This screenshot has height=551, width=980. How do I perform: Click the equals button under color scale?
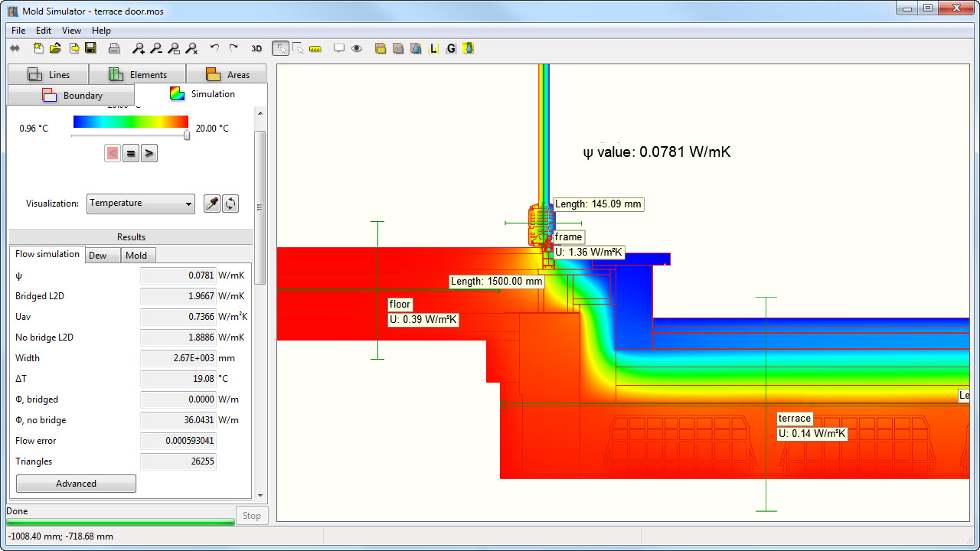pyautogui.click(x=131, y=153)
